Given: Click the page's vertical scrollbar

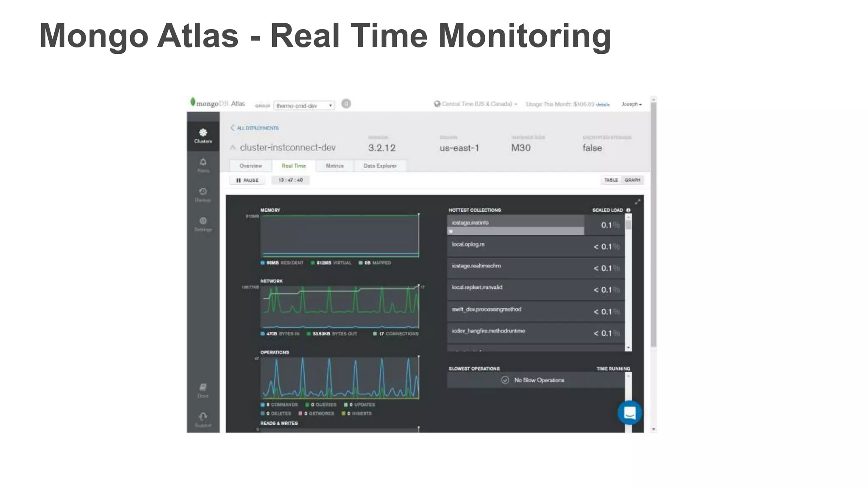Looking at the screenshot, I should pyautogui.click(x=654, y=225).
